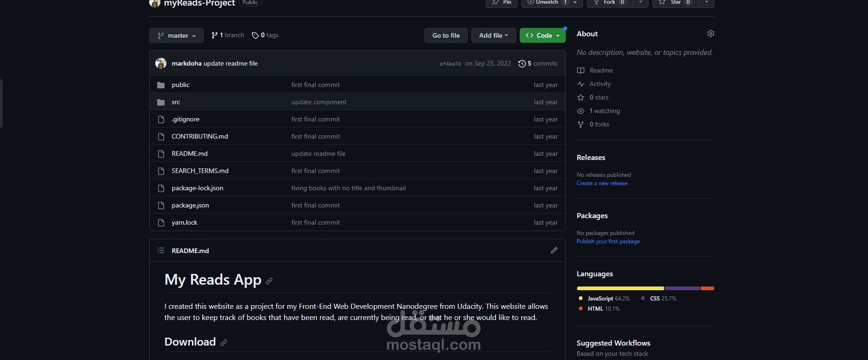Click Publish your first package link
Image resolution: width=868 pixels, height=360 pixels.
(x=608, y=241)
